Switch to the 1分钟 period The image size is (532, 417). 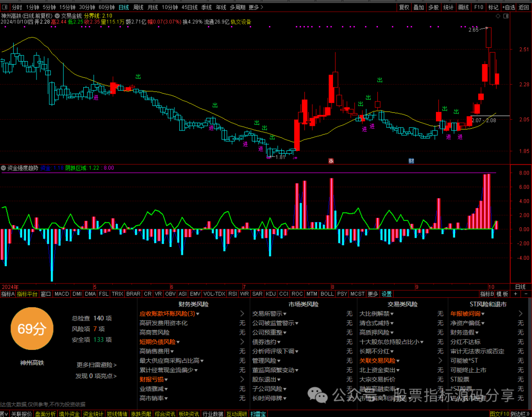[32, 7]
